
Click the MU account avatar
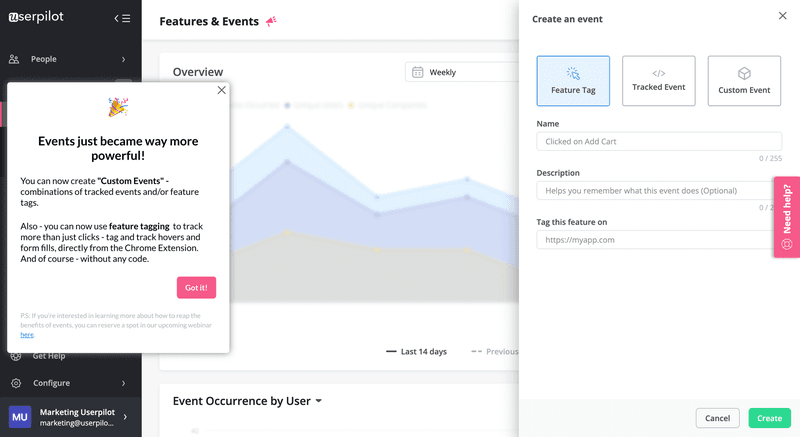(x=20, y=417)
